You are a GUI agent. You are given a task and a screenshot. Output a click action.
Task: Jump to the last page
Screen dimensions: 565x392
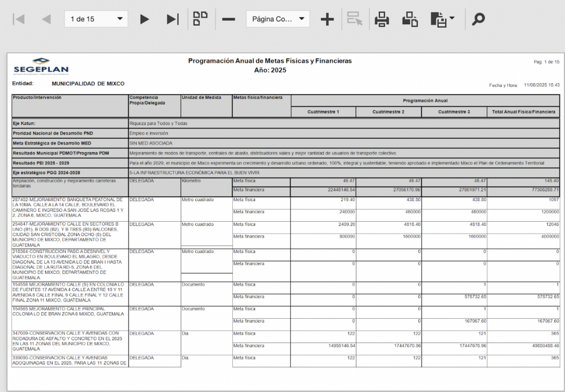173,19
